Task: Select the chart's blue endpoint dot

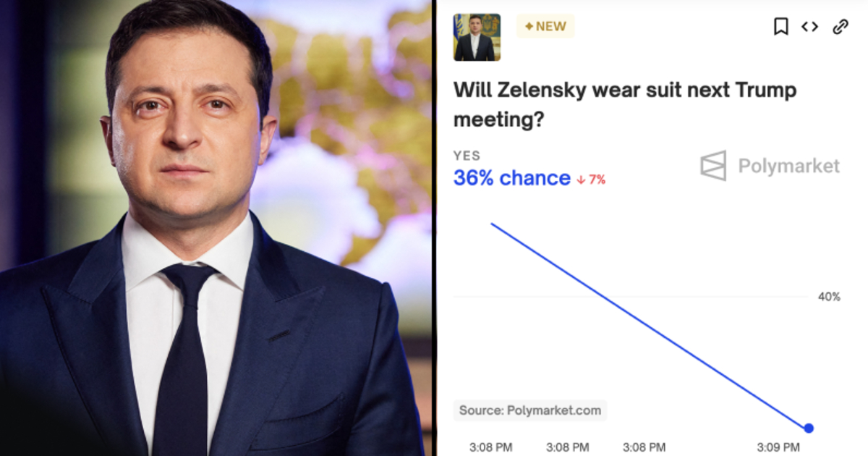Action: (x=809, y=428)
